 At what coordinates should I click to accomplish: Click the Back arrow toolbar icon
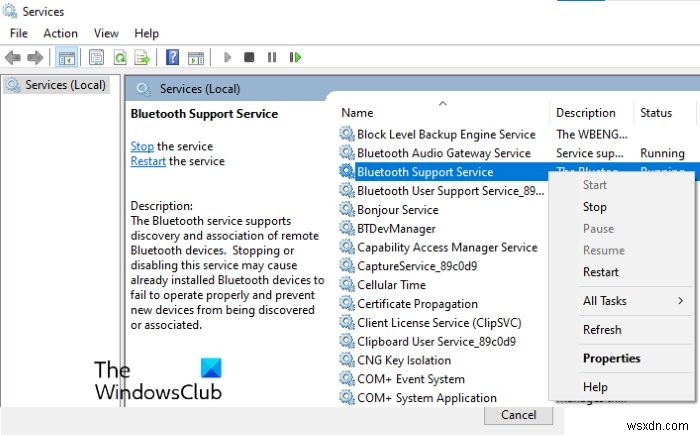pyautogui.click(x=12, y=58)
